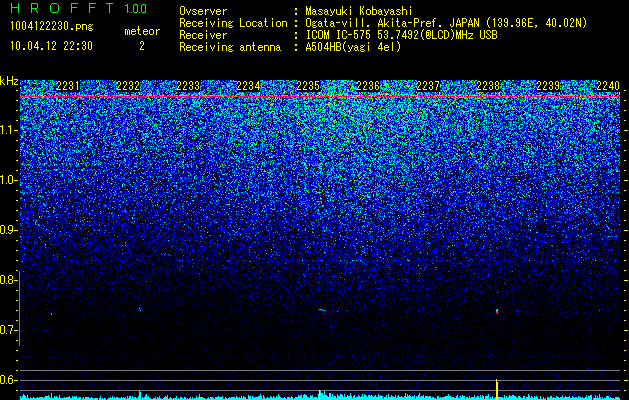
Task: Click the 0.6 kHz axis label
Action: point(8,380)
